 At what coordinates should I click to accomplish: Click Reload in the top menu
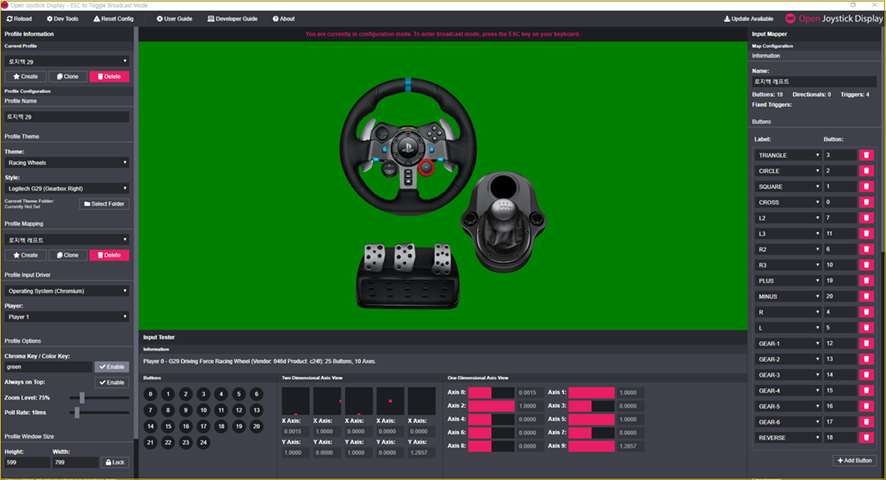click(19, 19)
